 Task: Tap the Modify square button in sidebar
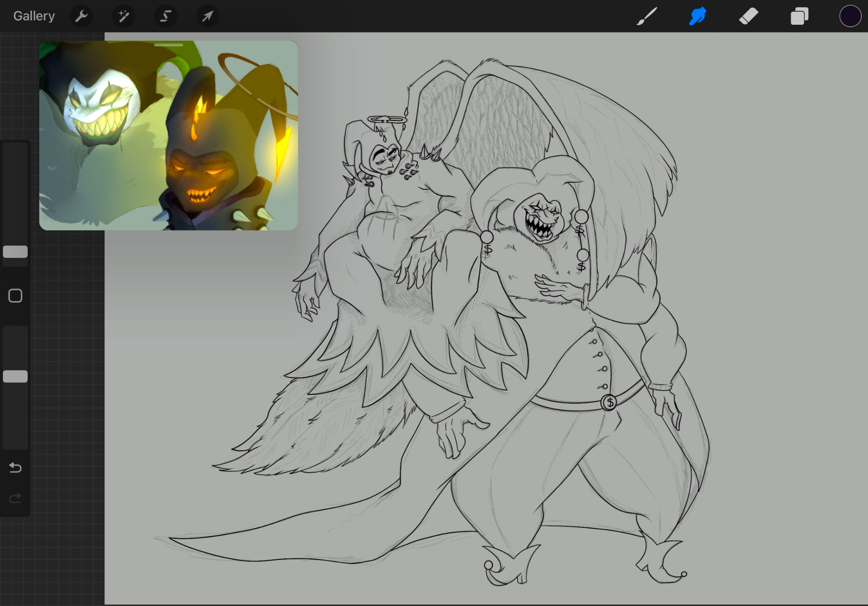(15, 296)
